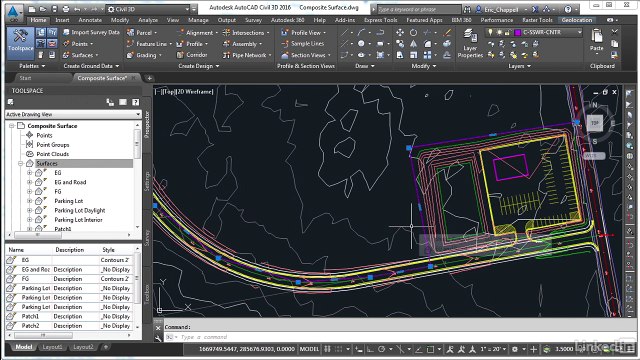The width and height of the screenshot is (640, 360).
Task: Click the keyword search field in title bar
Action: pyautogui.click(x=418, y=9)
